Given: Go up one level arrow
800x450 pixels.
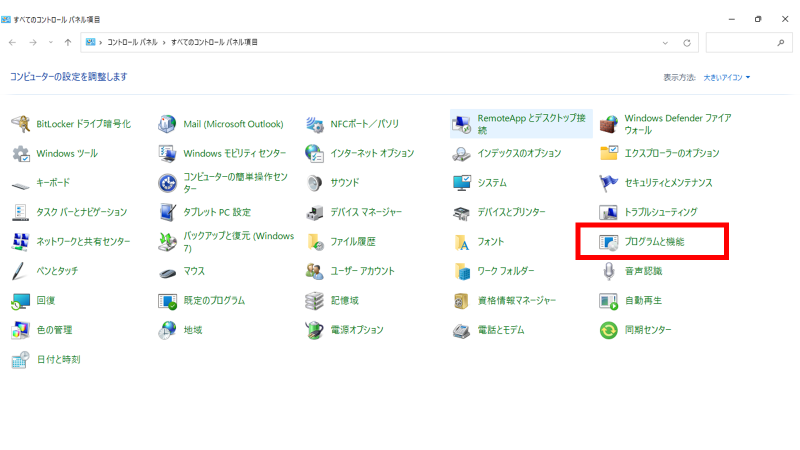Looking at the screenshot, I should [x=68, y=42].
